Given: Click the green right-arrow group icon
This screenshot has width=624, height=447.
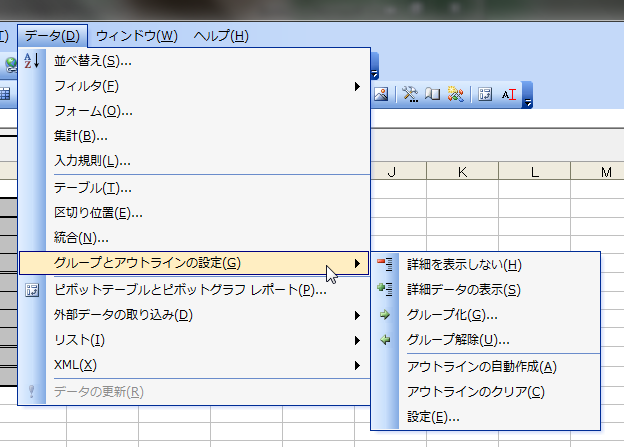Looking at the screenshot, I should pyautogui.click(x=385, y=315).
